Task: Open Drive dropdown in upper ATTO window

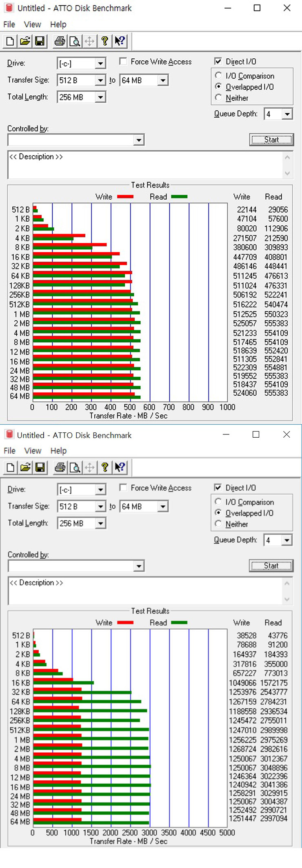Action: point(100,64)
